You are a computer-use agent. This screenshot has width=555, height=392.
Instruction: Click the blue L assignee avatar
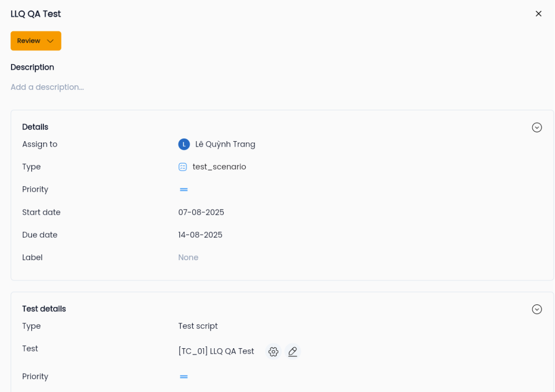[184, 144]
